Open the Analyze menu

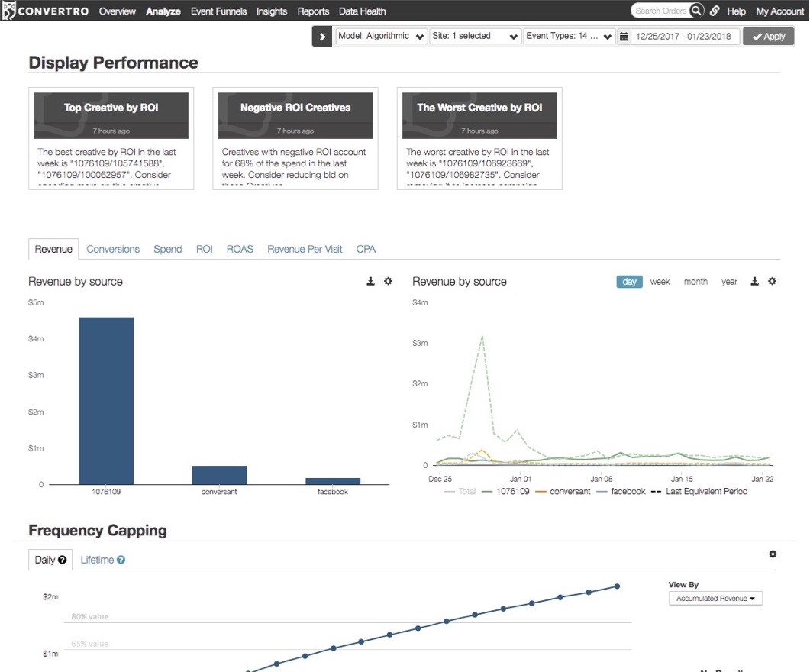coord(163,11)
